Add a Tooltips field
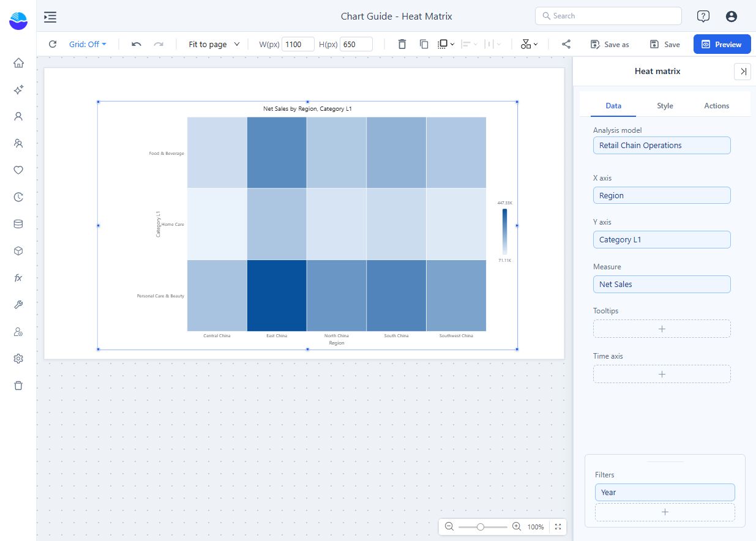The height and width of the screenshot is (541, 756). (x=662, y=329)
